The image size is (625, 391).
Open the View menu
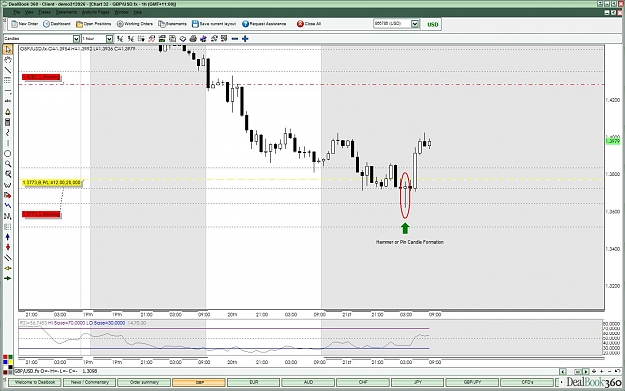pos(29,12)
